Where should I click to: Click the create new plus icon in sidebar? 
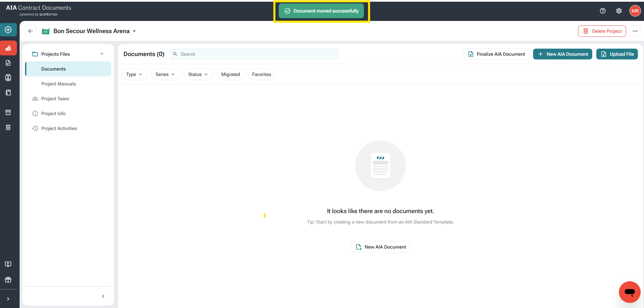pyautogui.click(x=8, y=30)
